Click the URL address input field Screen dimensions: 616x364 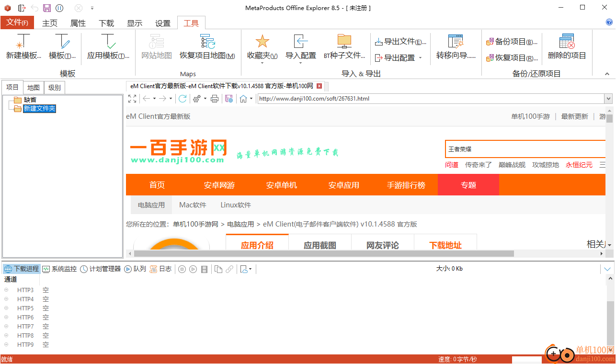pyautogui.click(x=431, y=99)
